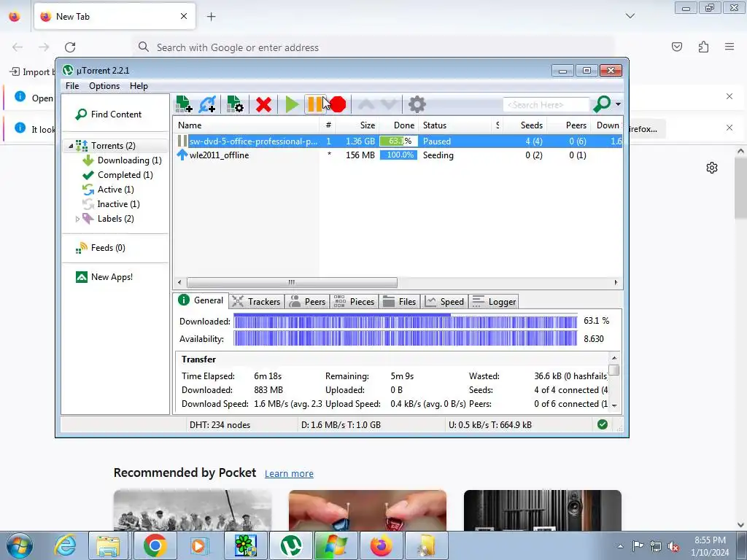
Task: Click Firefox address bar search field
Action: [373, 47]
